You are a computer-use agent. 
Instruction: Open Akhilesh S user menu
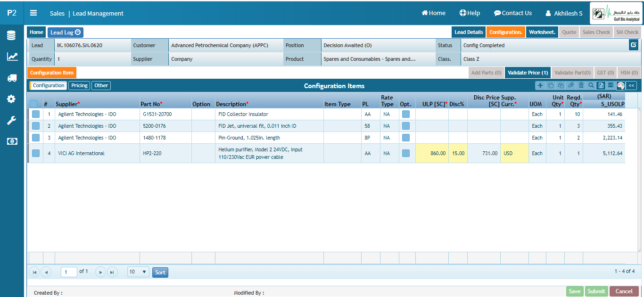point(564,14)
